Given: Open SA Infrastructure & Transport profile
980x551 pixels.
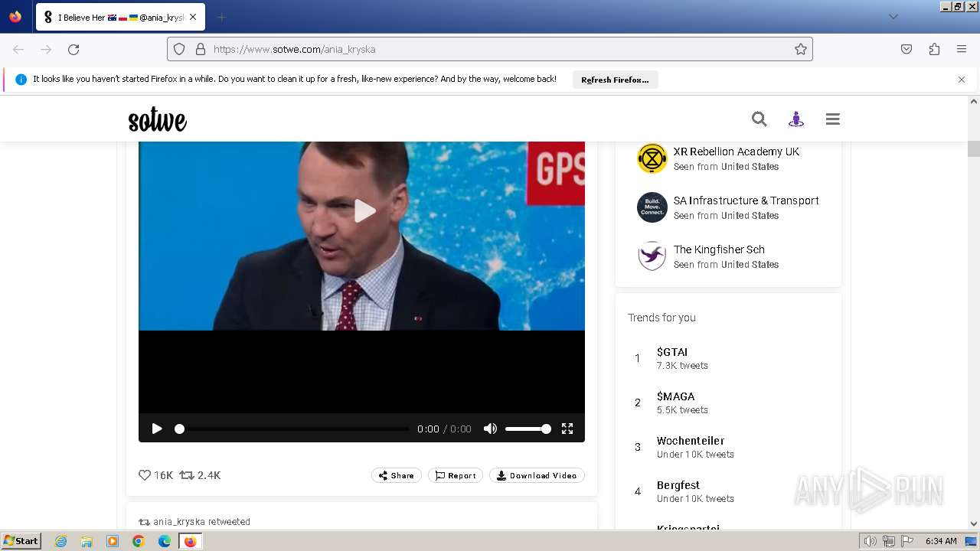Looking at the screenshot, I should [x=746, y=201].
